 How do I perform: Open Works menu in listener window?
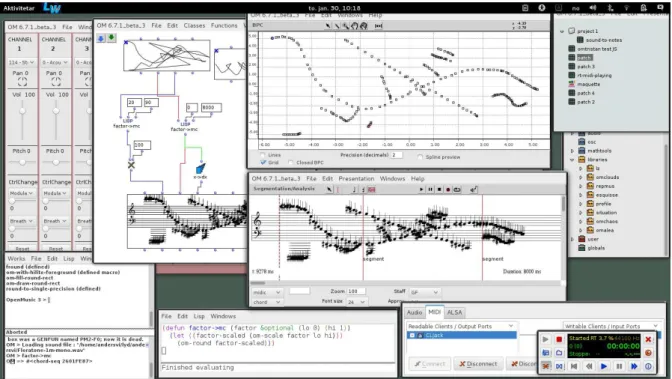[x=16, y=259]
